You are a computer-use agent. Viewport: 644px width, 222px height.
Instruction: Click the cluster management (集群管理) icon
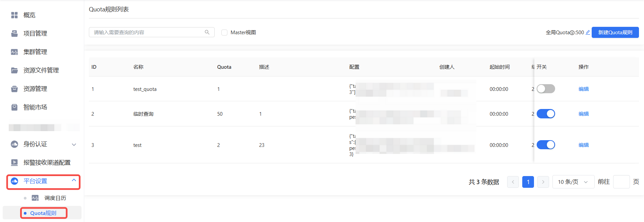14,52
